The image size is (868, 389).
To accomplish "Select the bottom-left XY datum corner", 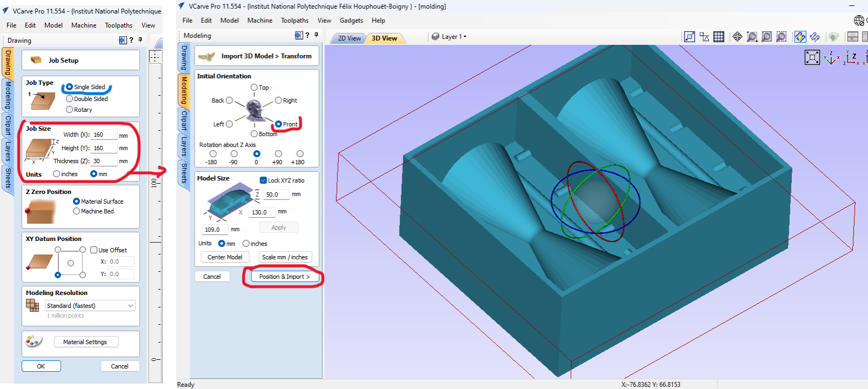I will point(58,275).
